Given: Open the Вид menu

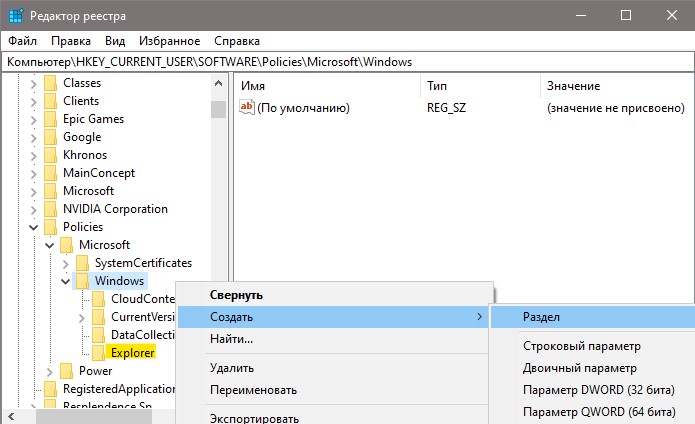Looking at the screenshot, I should (x=115, y=41).
